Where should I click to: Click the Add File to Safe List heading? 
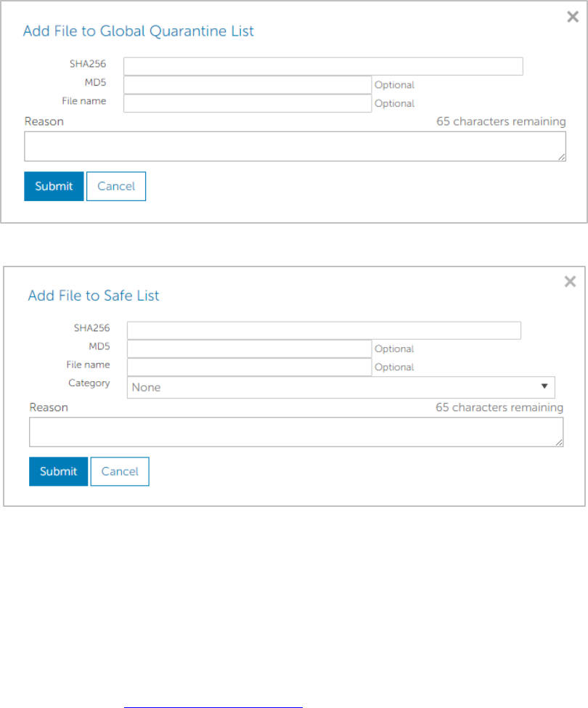click(x=94, y=296)
